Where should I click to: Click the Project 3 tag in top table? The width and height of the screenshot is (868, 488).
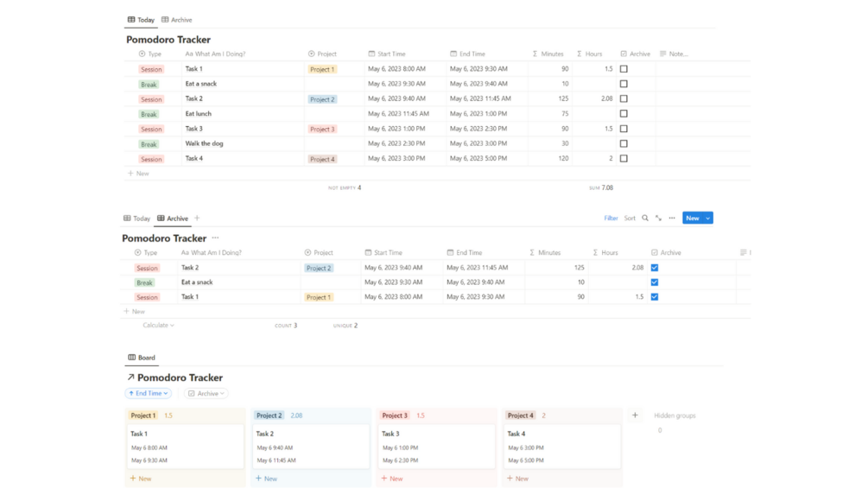[x=322, y=129]
